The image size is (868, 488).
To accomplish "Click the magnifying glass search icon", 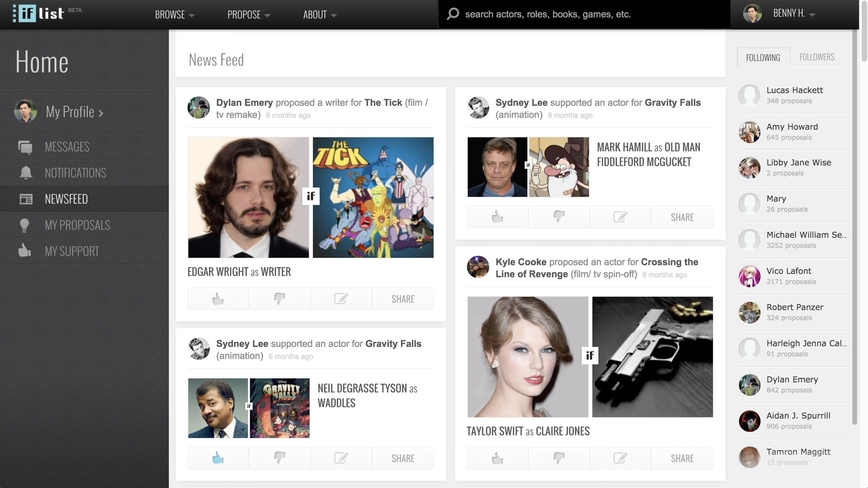I will tap(453, 14).
